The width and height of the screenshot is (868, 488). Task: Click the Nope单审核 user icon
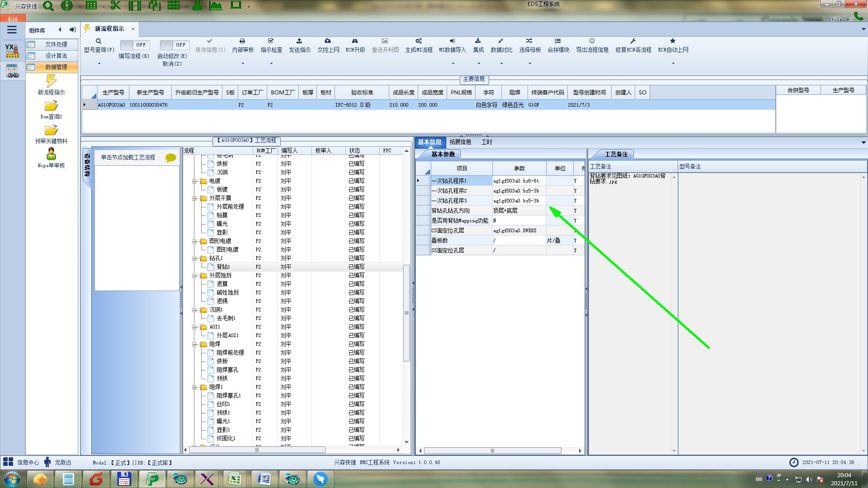click(51, 154)
